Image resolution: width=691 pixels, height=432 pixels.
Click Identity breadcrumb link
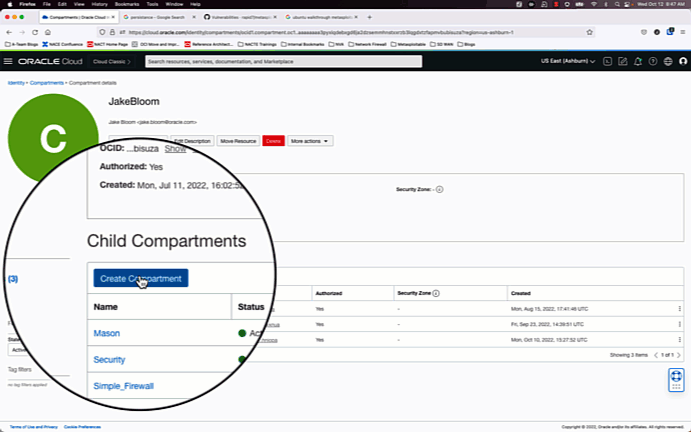(x=16, y=83)
